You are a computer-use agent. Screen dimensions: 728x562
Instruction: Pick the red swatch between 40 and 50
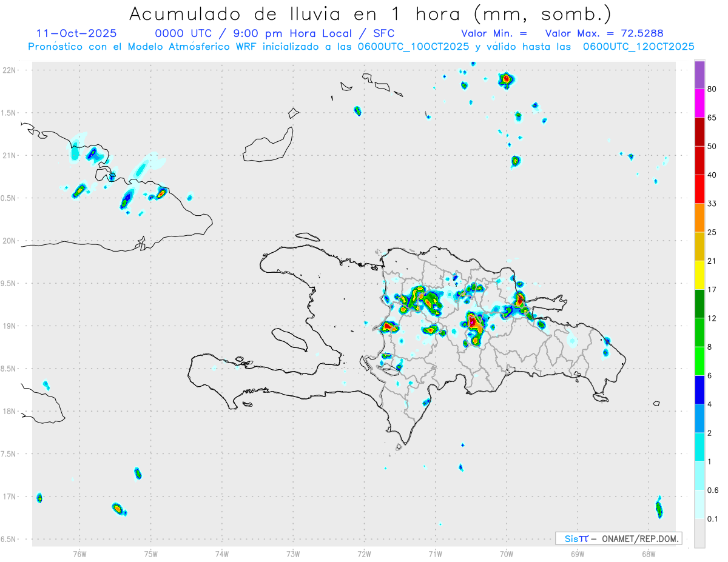[700, 161]
